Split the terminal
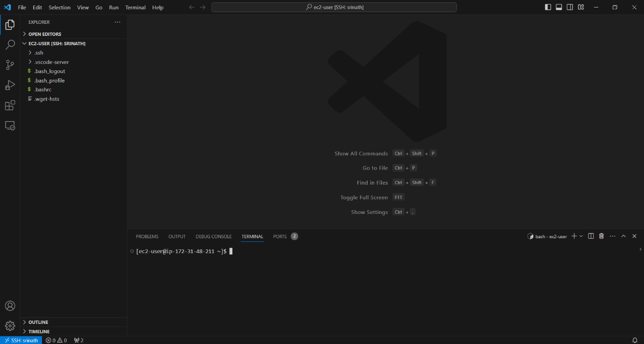Image resolution: width=644 pixels, height=344 pixels. tap(591, 236)
